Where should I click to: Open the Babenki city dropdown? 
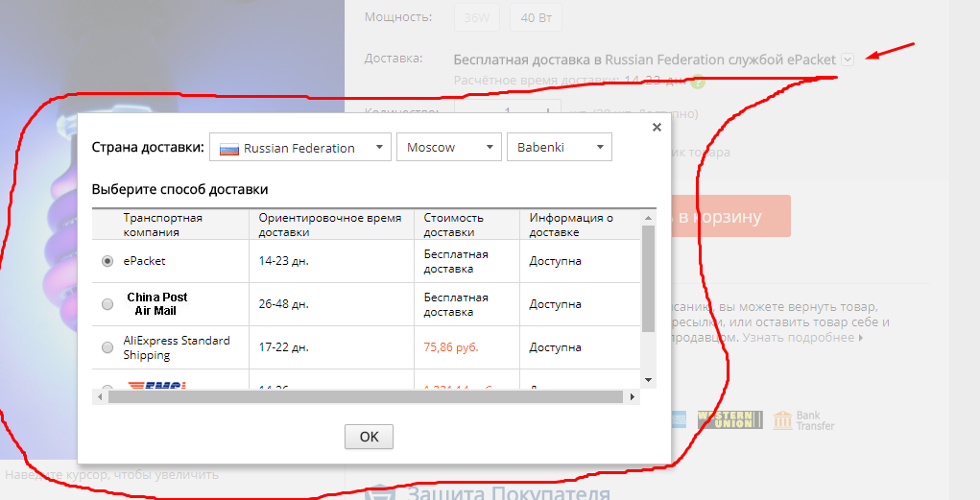coord(560,147)
